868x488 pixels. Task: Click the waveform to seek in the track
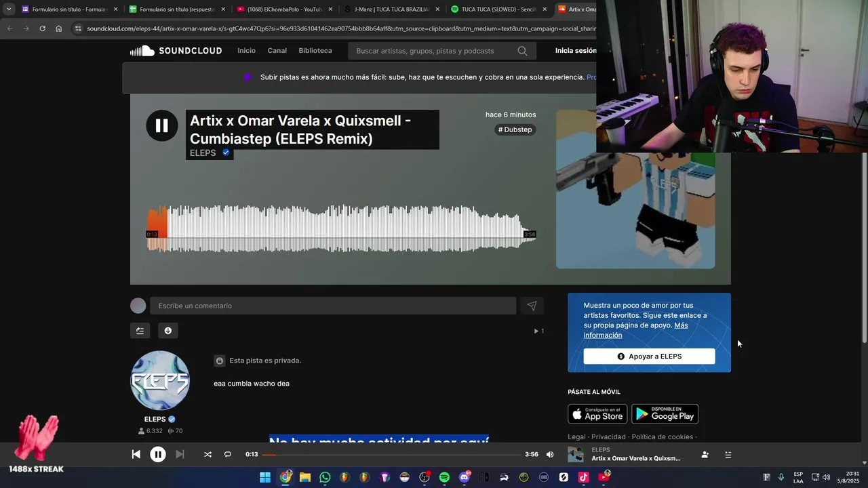pos(341,228)
